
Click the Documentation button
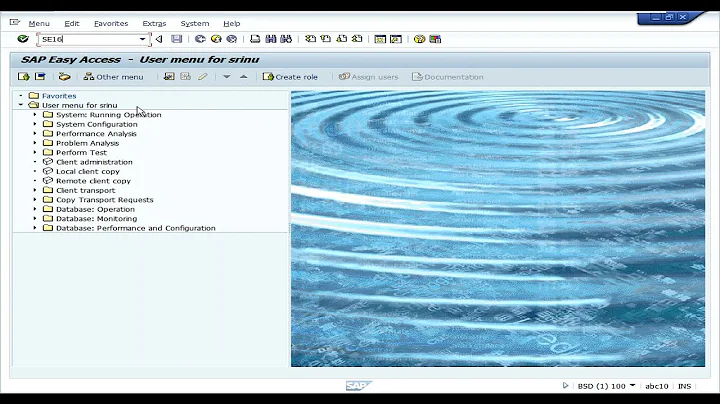click(x=448, y=77)
